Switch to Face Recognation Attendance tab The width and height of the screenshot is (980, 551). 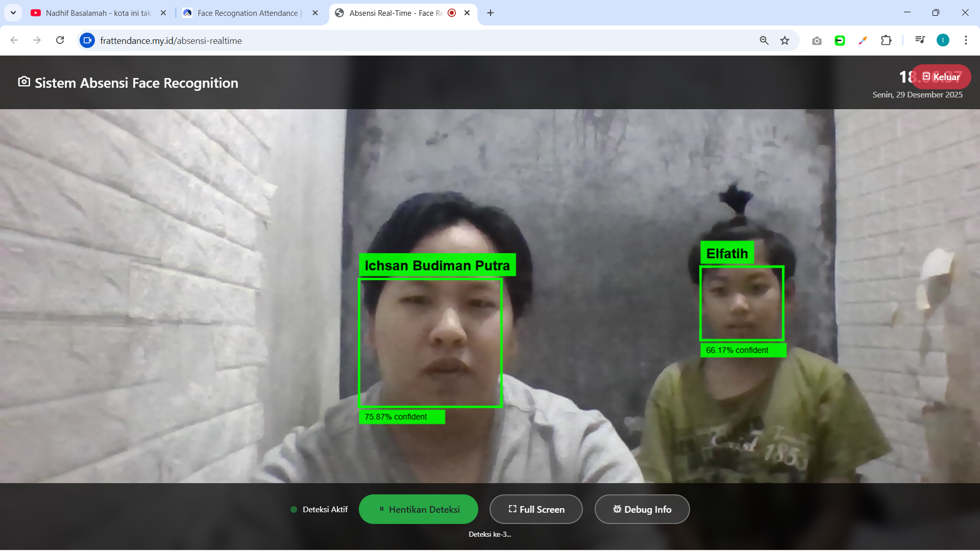pos(250,13)
